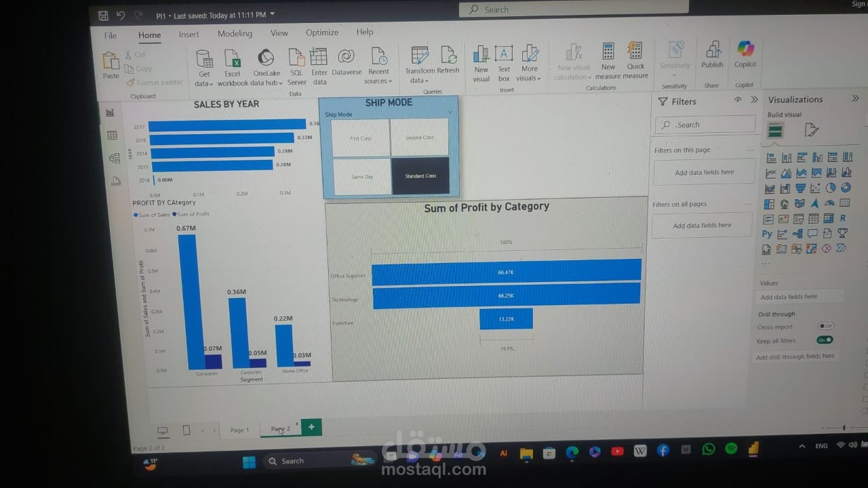Image resolution: width=868 pixels, height=488 pixels.
Task: Expand the Ship Mode slicer chevron
Action: tap(450, 112)
